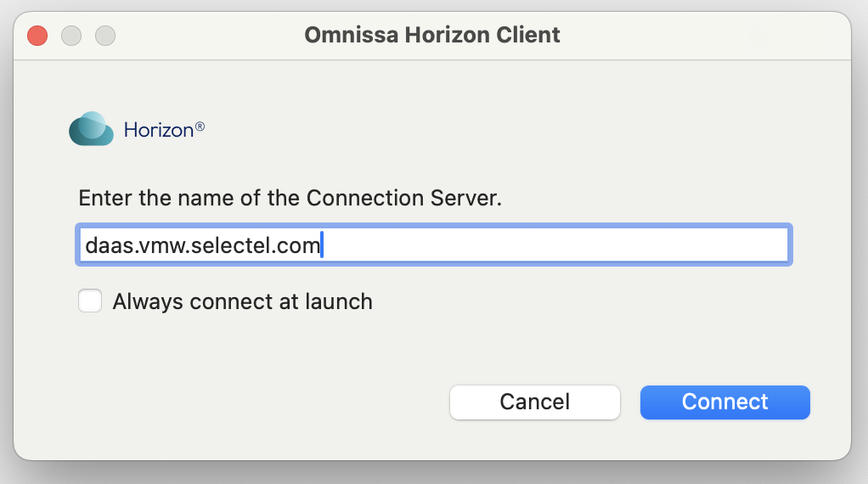
Task: Click the words "Connection Server" in the prompt
Action: click(x=403, y=199)
